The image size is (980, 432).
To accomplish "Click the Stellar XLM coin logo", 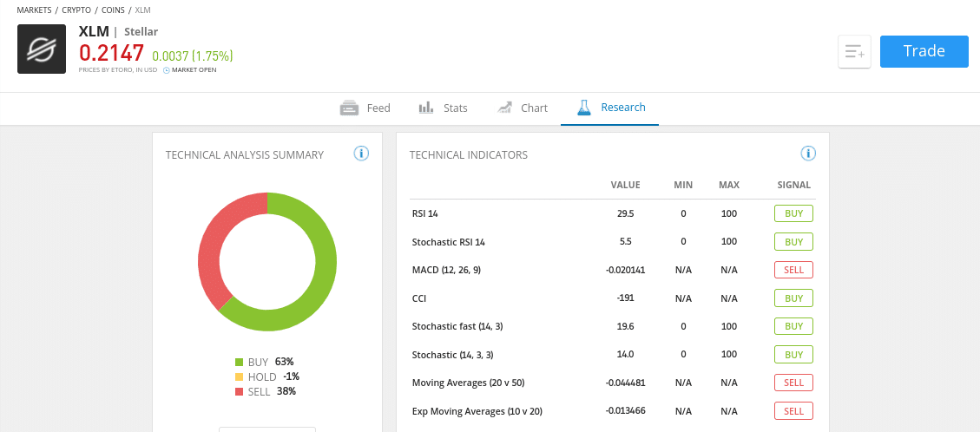I will pos(42,49).
